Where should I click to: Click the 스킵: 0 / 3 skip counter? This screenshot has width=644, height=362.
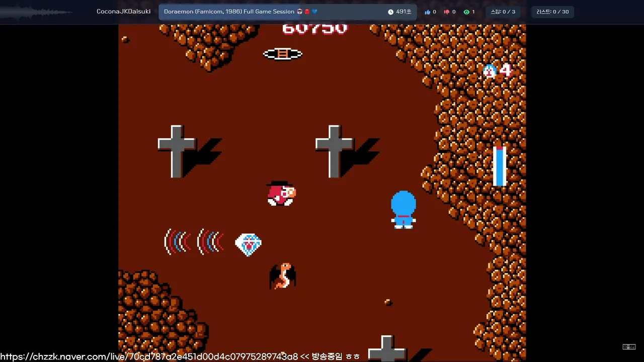pos(503,12)
